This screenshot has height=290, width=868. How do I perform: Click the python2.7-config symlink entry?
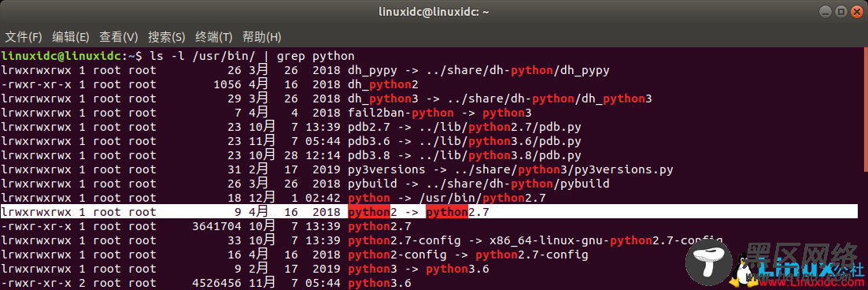click(535, 240)
